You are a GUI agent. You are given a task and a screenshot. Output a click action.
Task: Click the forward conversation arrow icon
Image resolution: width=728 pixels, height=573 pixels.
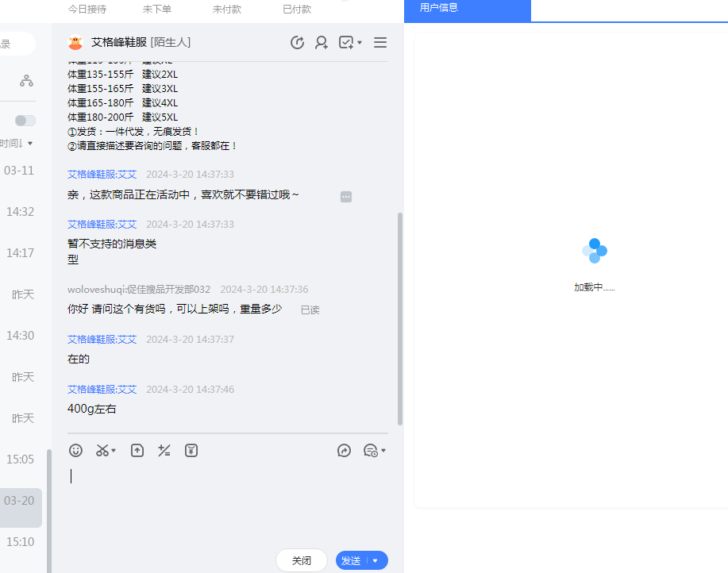point(344,450)
